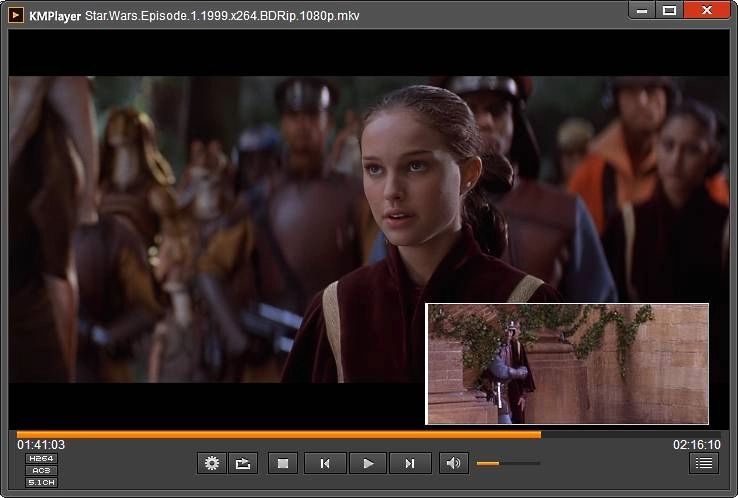Click the picture-in-picture preview thumbnail
The width and height of the screenshot is (738, 498).
click(x=567, y=364)
